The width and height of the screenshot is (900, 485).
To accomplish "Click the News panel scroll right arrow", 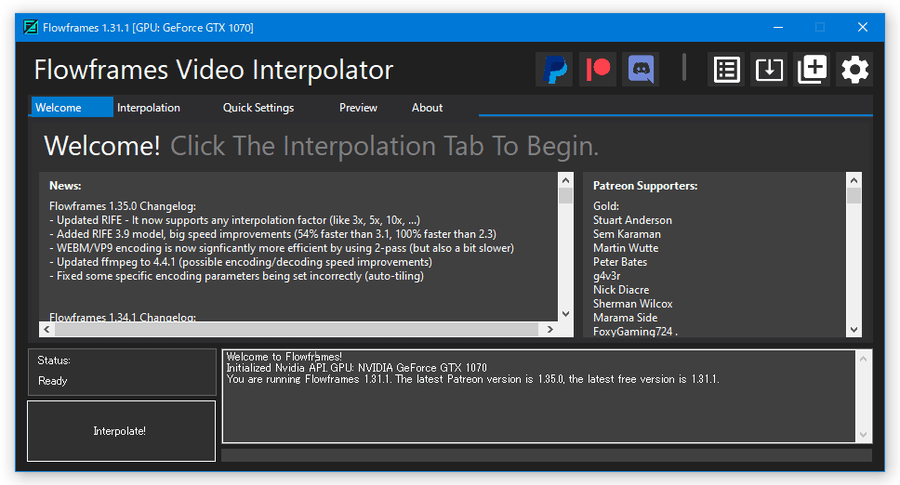I will [550, 329].
